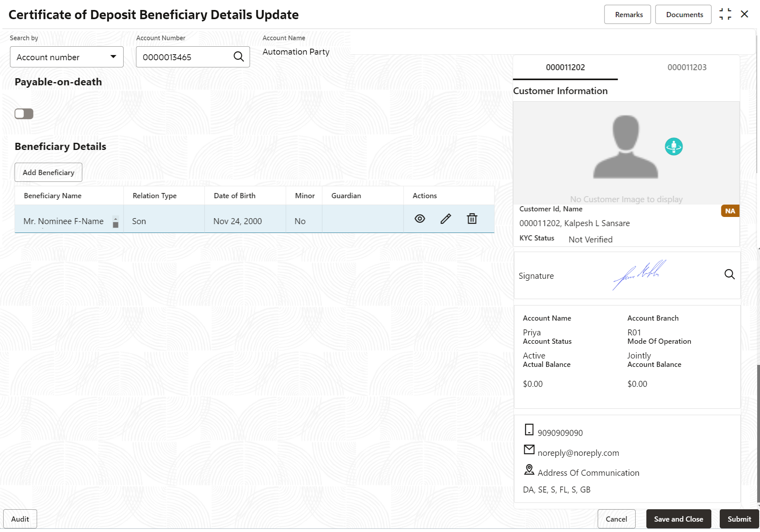
Task: Open the signature magnifier icon
Action: point(729,274)
